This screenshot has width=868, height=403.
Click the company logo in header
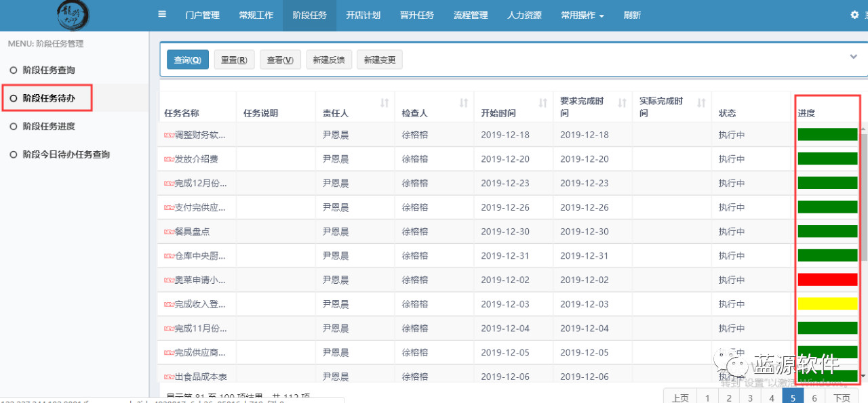coord(73,15)
